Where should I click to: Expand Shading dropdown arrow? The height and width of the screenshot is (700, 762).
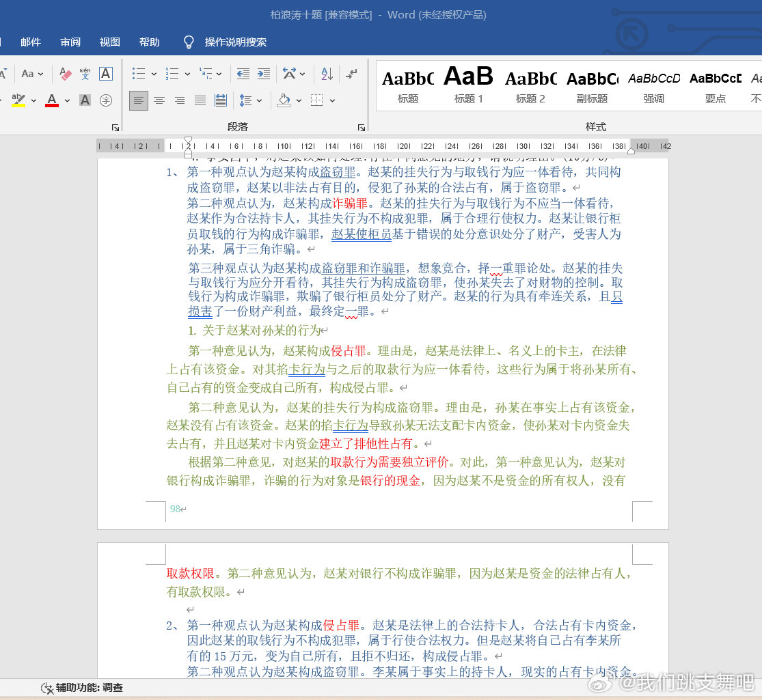[x=299, y=100]
